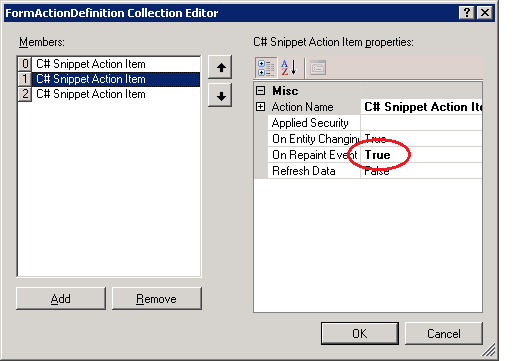514x361 pixels.
Task: Expand the Action Name property
Action: coord(260,107)
